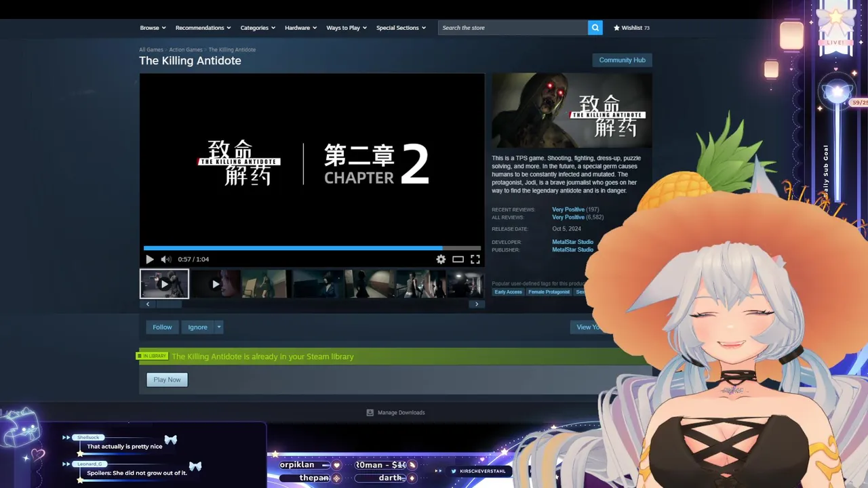Open the Wishlist link
Viewport: 868px width, 488px height.
(631, 28)
